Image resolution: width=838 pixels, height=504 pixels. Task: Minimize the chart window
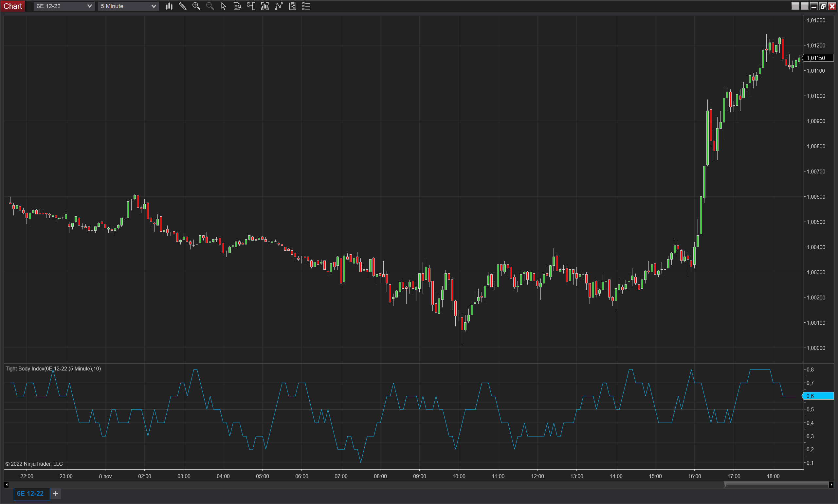coord(813,6)
